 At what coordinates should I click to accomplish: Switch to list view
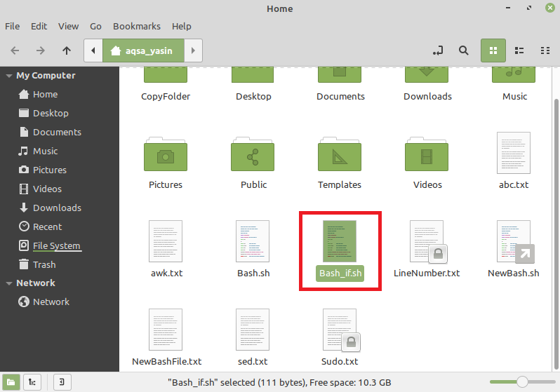tap(519, 50)
